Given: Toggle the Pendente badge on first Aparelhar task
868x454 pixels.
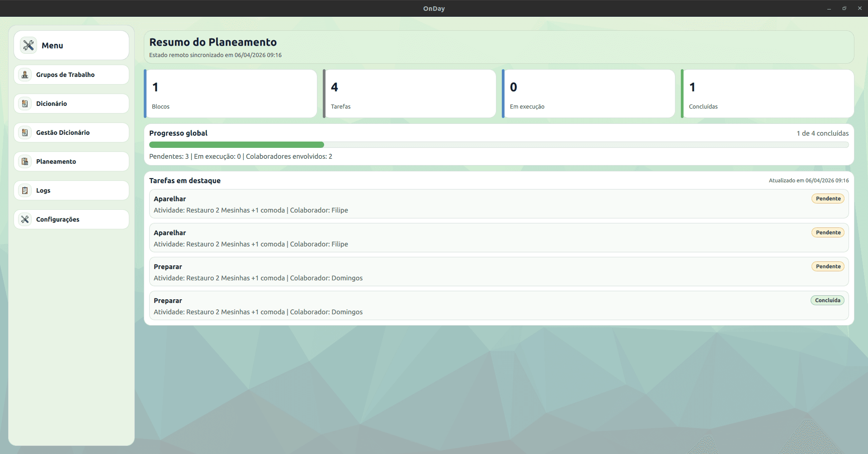Looking at the screenshot, I should coord(828,198).
